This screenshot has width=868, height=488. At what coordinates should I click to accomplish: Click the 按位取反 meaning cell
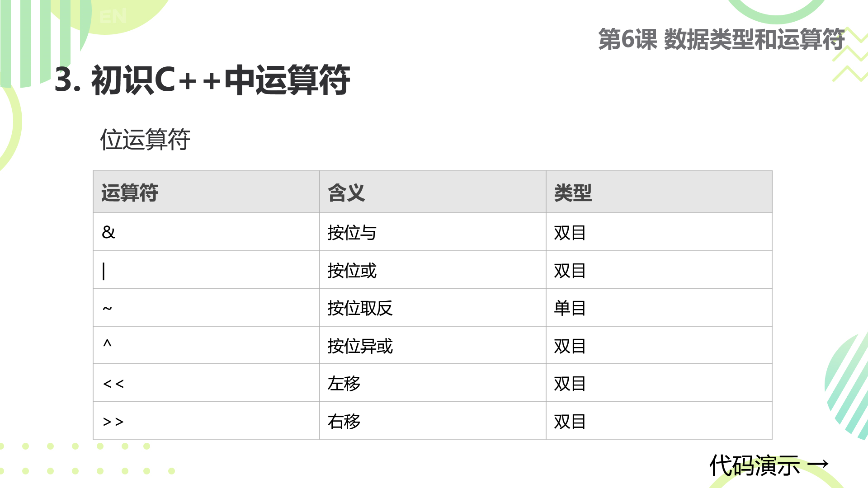click(x=433, y=308)
